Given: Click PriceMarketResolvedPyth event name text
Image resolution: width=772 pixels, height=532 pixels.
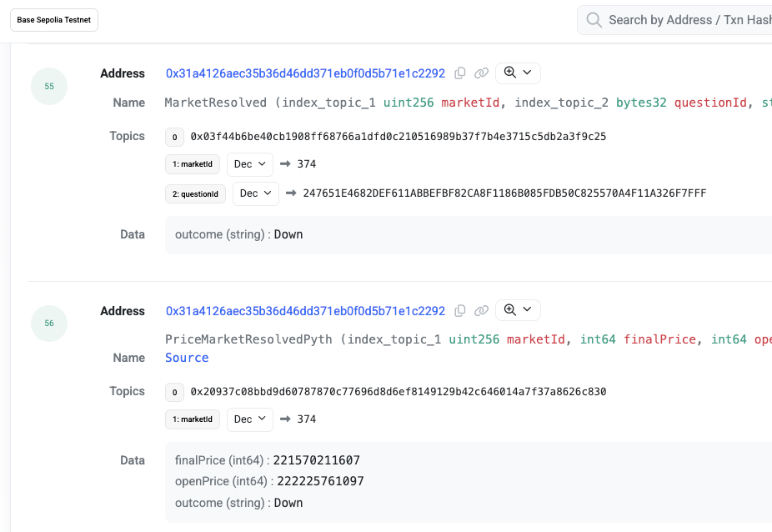Looking at the screenshot, I should (248, 339).
